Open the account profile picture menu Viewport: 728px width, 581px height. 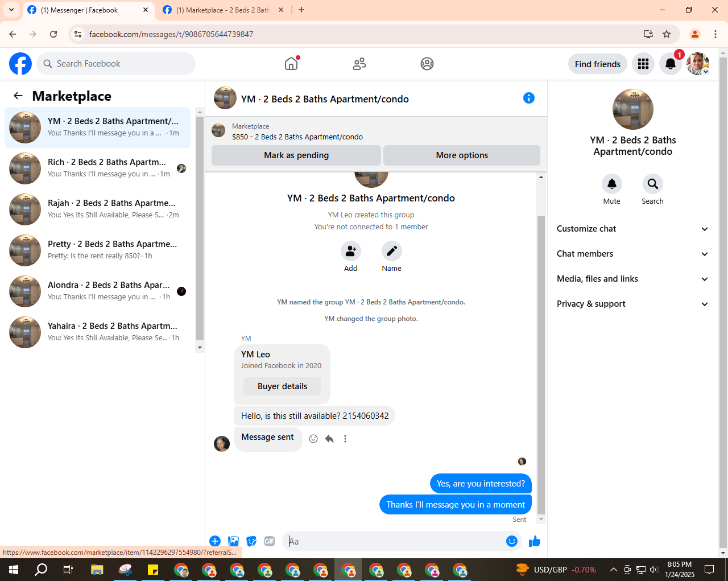[698, 64]
